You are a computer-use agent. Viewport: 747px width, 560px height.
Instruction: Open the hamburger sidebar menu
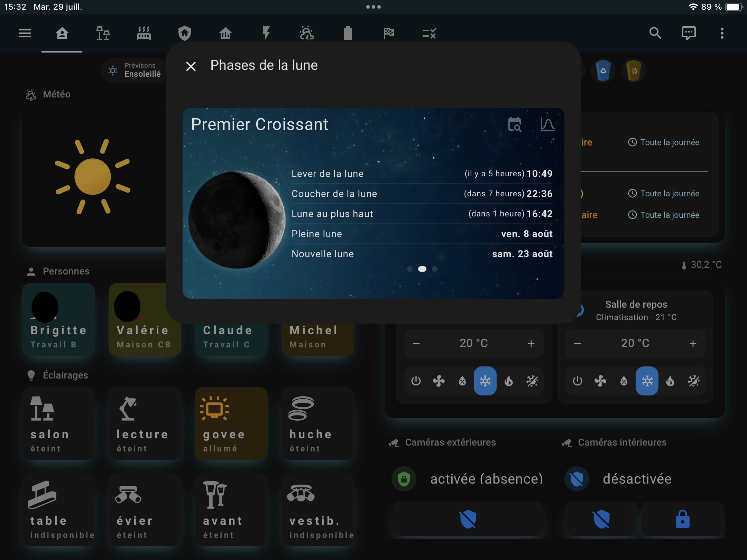(x=25, y=33)
